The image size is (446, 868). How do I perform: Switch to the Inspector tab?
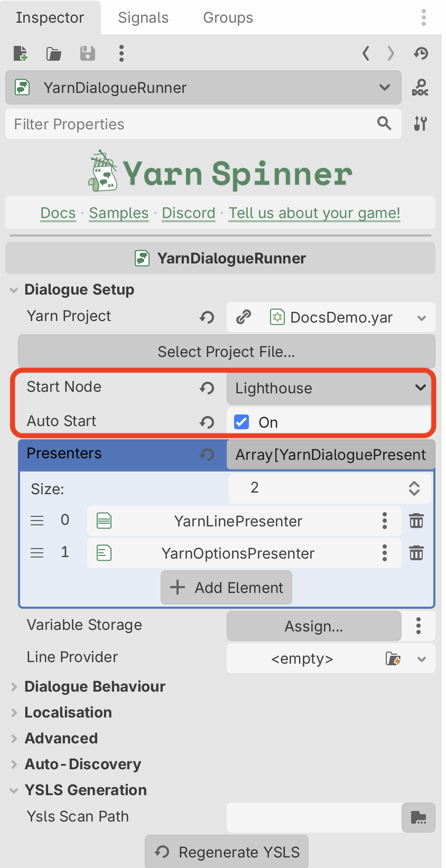pos(50,17)
